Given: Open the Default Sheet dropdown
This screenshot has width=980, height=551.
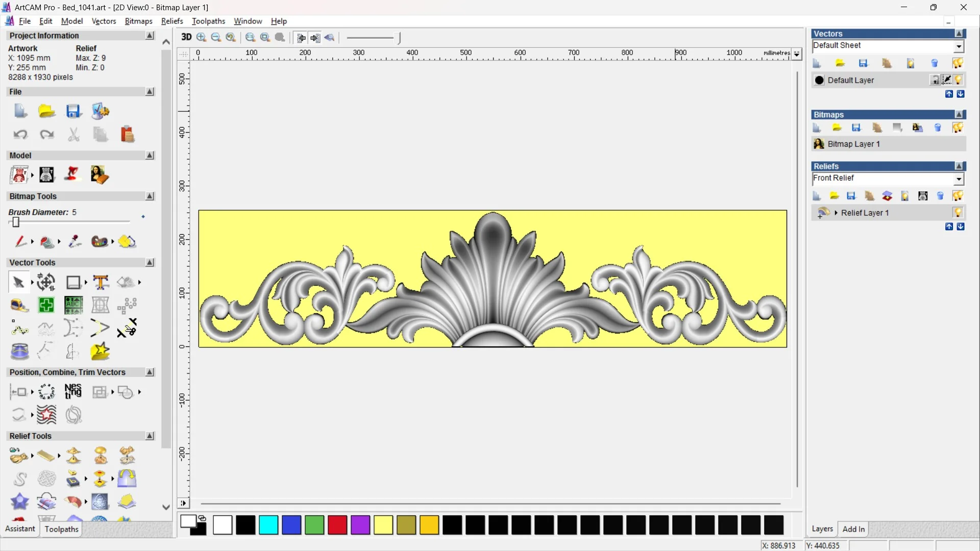Looking at the screenshot, I should point(959,46).
